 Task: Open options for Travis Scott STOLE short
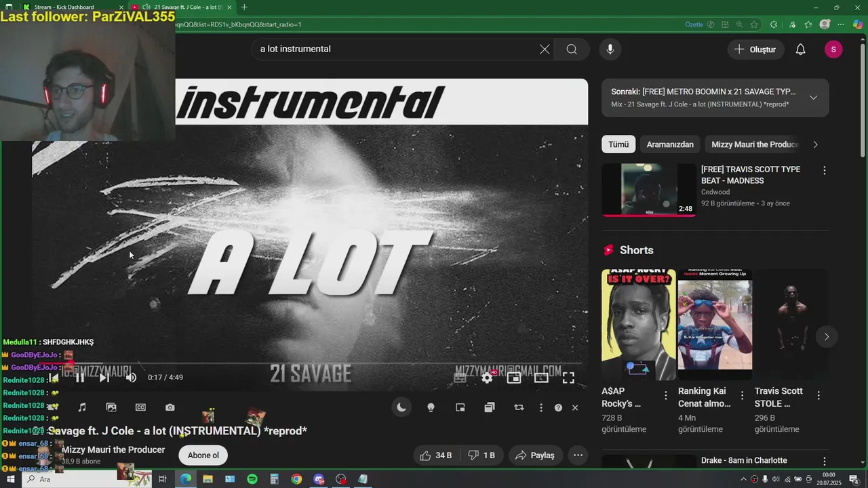pyautogui.click(x=818, y=396)
